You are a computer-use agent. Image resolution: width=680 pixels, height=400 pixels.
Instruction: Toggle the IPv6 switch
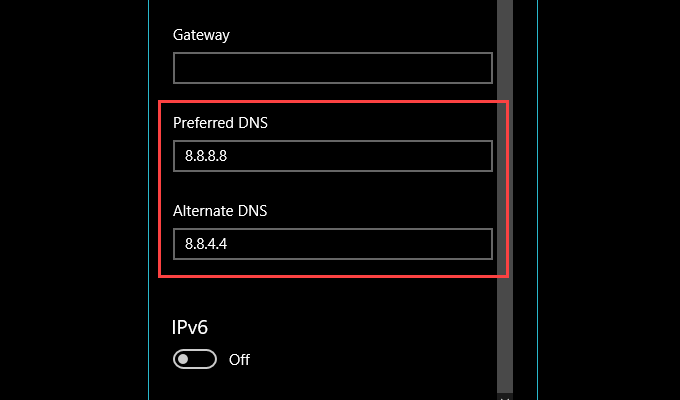pyautogui.click(x=195, y=359)
